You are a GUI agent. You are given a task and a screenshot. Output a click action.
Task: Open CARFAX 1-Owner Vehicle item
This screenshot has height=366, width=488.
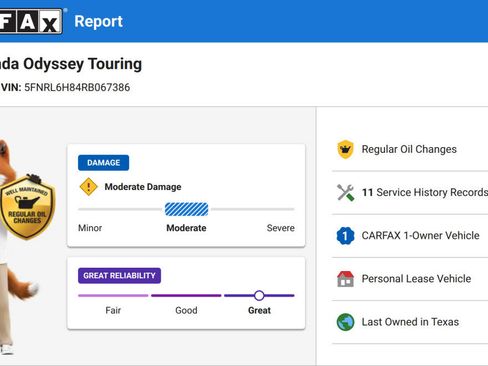410,236
